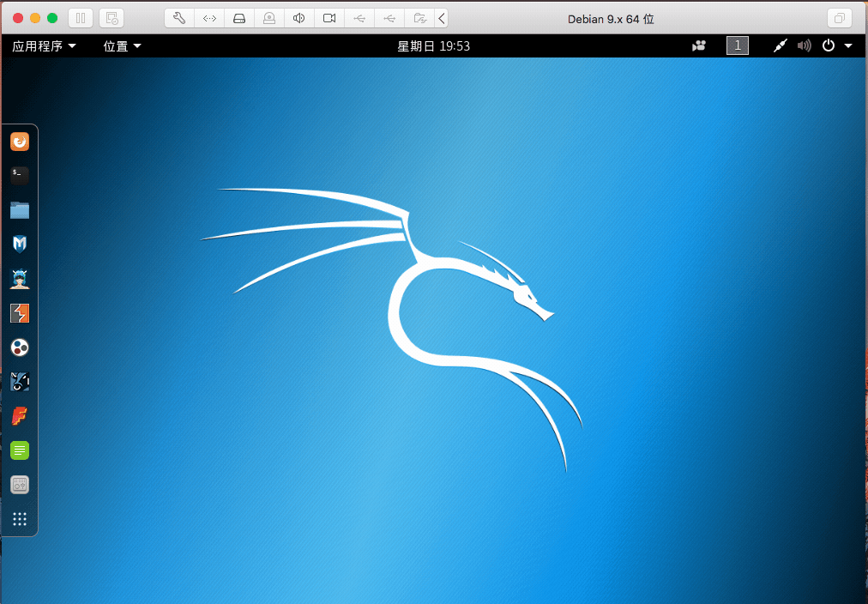Launch BeEF XSS framework from the dock

pos(20,382)
